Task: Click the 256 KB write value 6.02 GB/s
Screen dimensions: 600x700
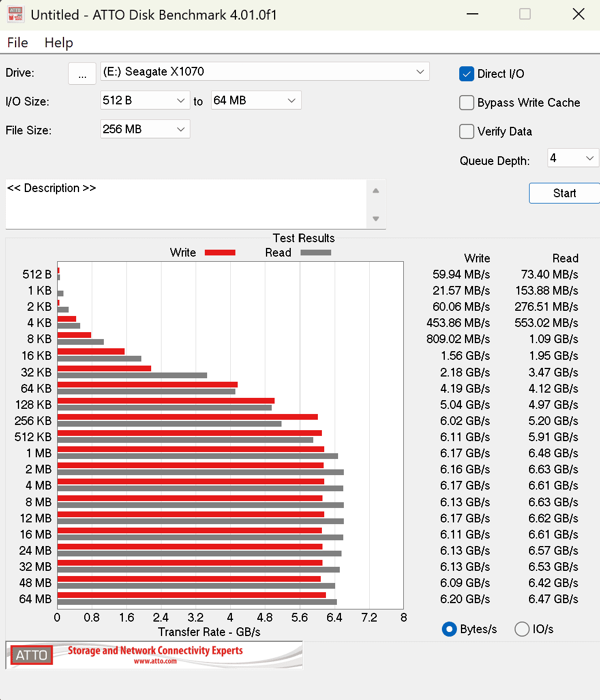Action: point(465,421)
